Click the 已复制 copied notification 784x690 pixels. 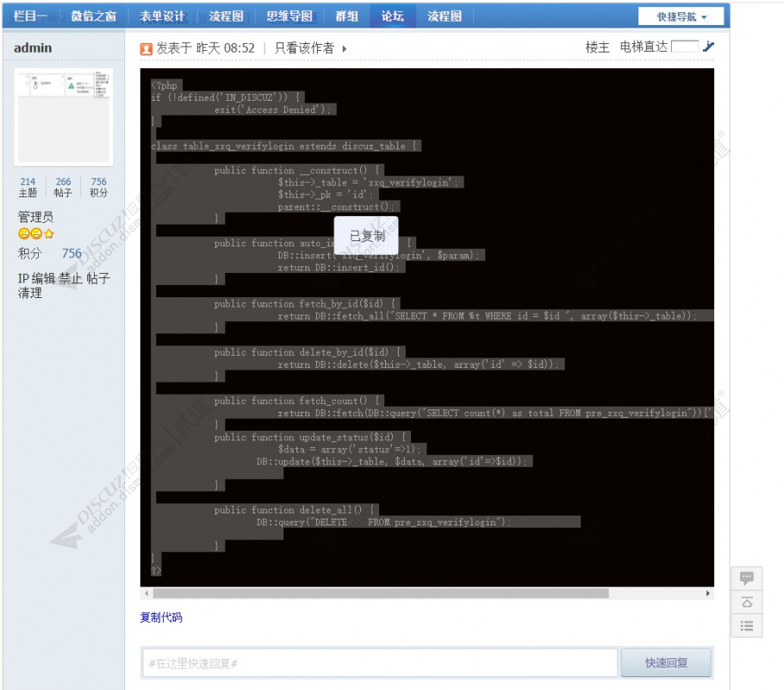point(366,236)
